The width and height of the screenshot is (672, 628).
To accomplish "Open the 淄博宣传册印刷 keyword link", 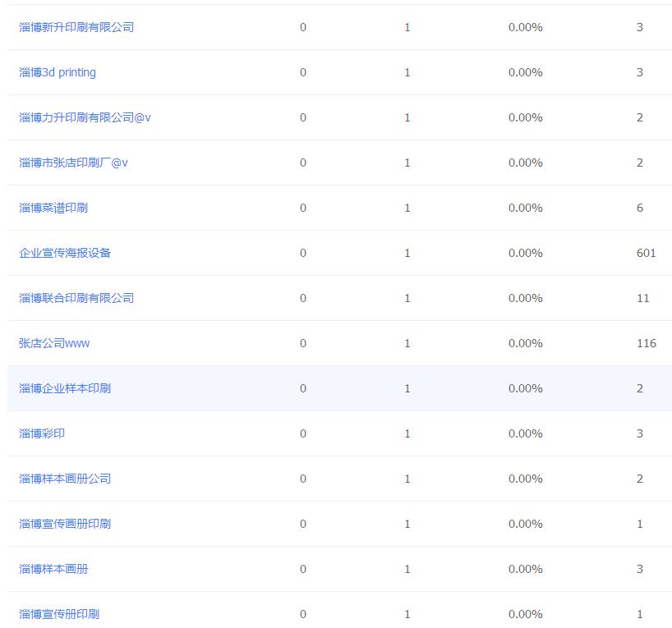I will tap(59, 614).
